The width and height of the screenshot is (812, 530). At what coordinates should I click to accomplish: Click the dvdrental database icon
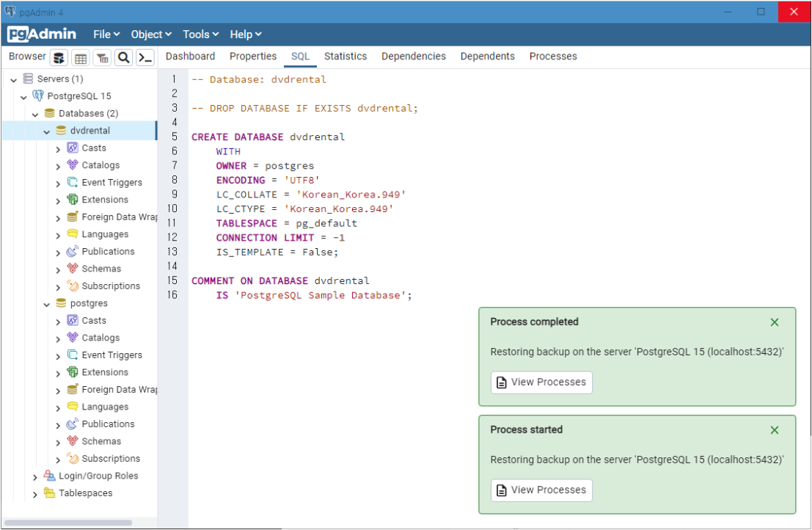pos(61,130)
